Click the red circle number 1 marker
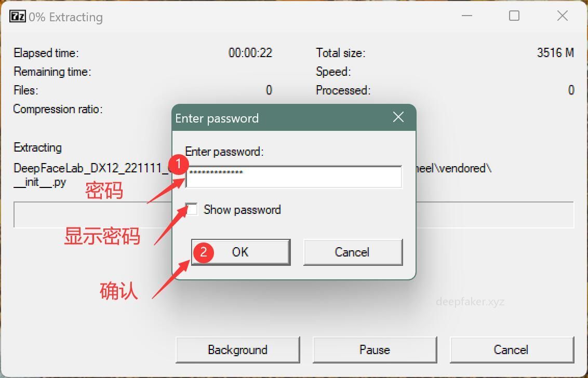Viewport: 588px width, 378px height. point(178,164)
